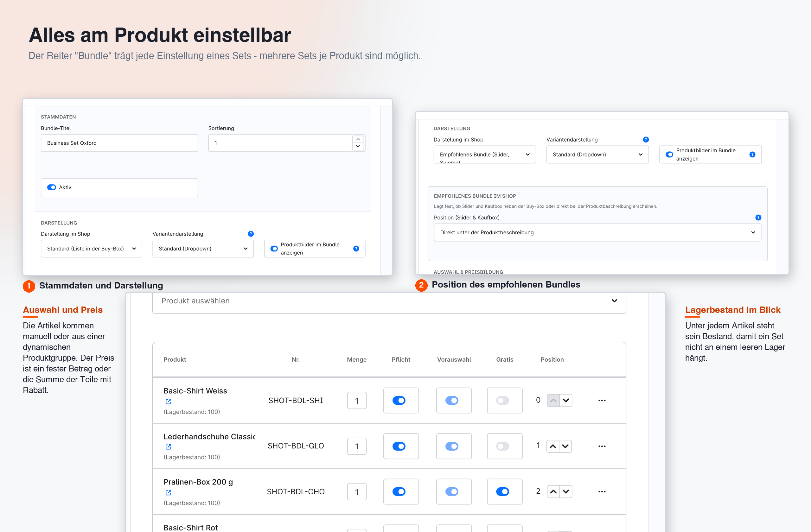Move Pralinen-Box 200 g up one position
Image resolution: width=811 pixels, height=532 pixels.
553,491
